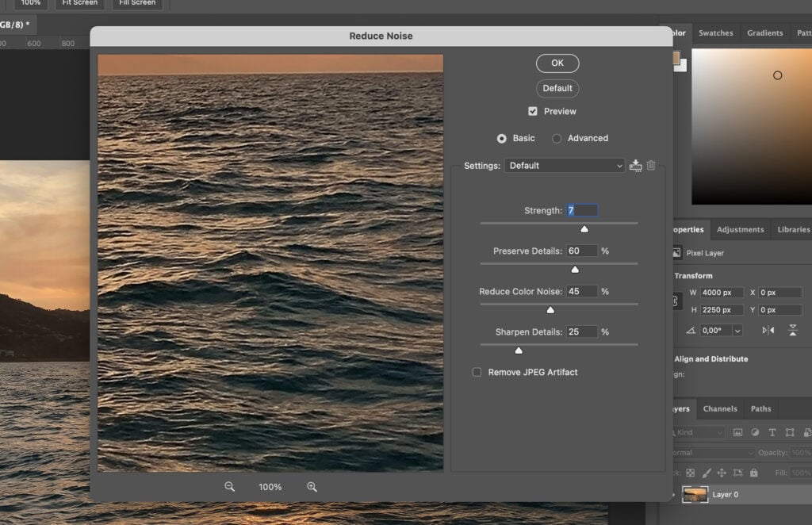Screen dimensions: 812x525
Task: Switch to the Channels tab
Action: point(720,408)
